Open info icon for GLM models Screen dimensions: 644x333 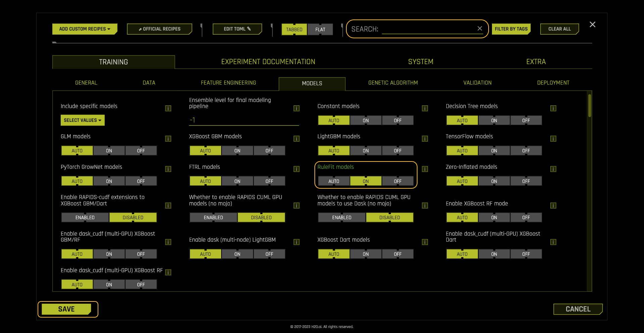pos(168,139)
